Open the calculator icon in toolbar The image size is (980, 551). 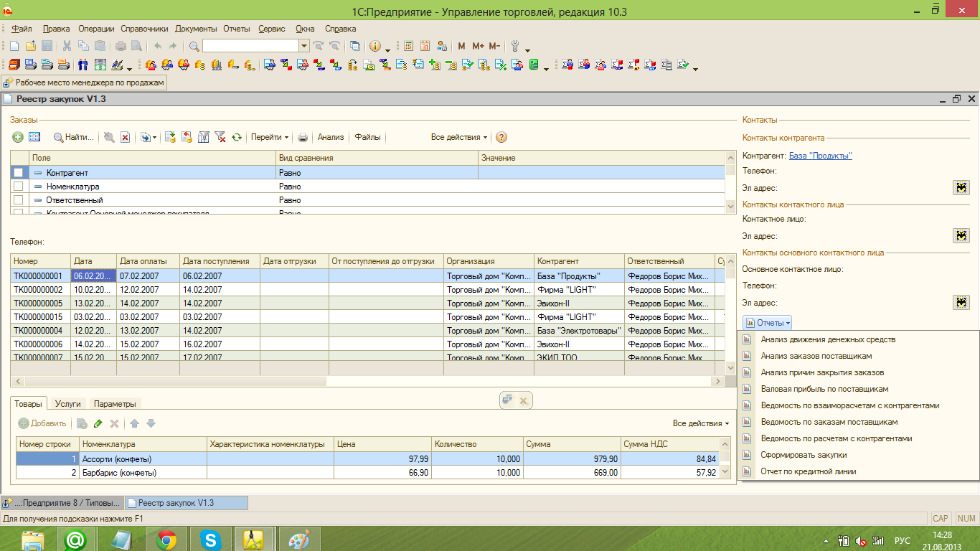point(409,46)
